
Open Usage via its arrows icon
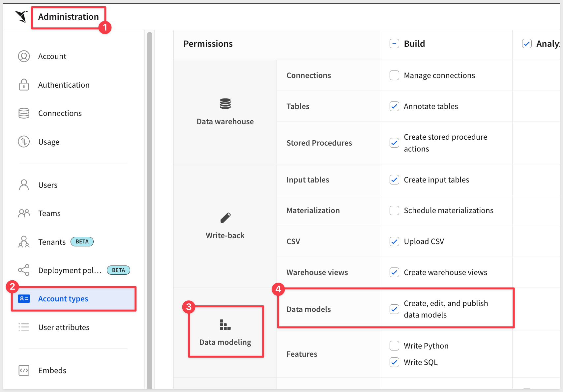(24, 142)
